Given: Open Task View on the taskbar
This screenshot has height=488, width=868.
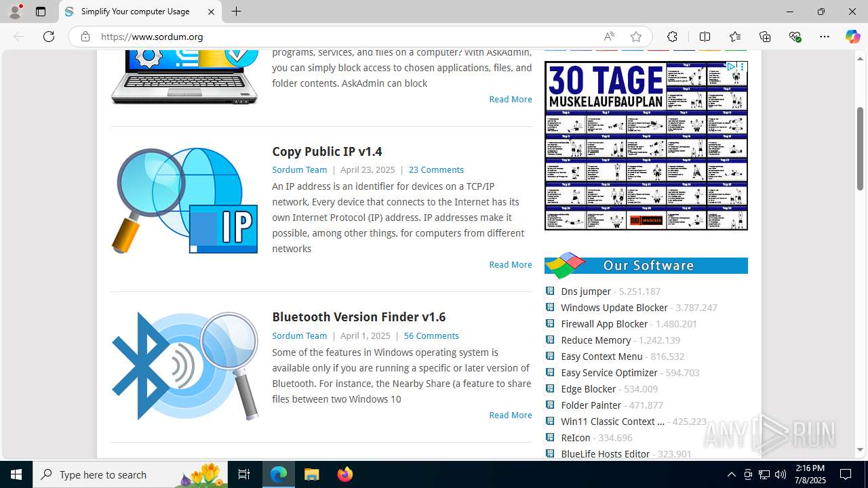Looking at the screenshot, I should tap(244, 474).
